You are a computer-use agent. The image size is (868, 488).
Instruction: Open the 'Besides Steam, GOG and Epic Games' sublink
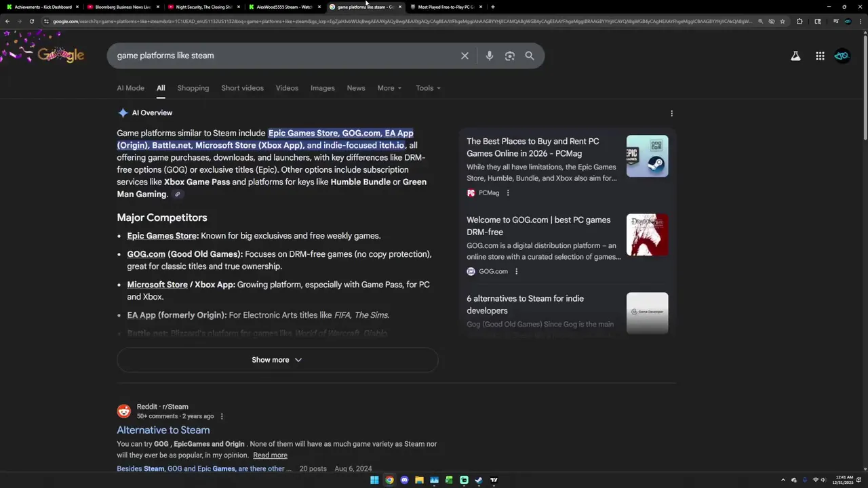coord(204,468)
